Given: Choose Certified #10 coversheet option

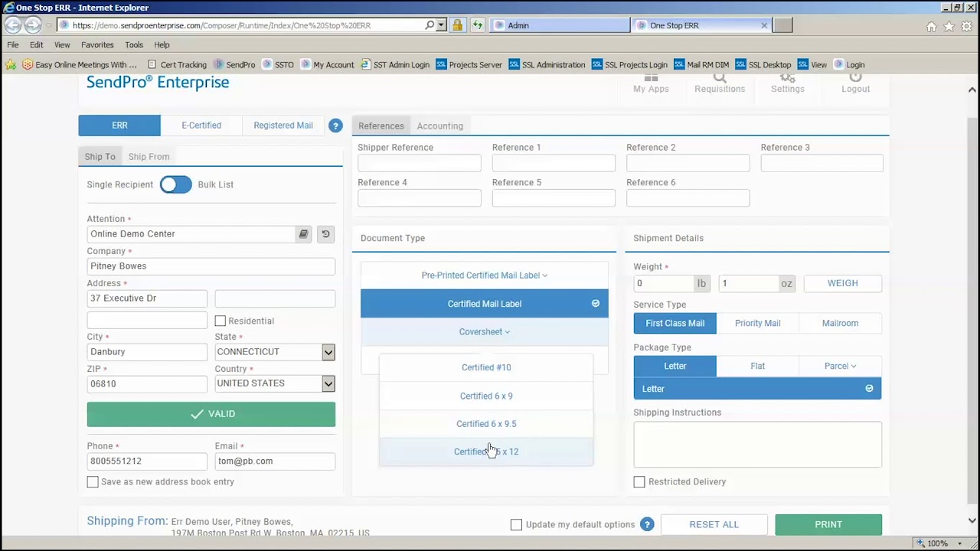Looking at the screenshot, I should (x=486, y=367).
